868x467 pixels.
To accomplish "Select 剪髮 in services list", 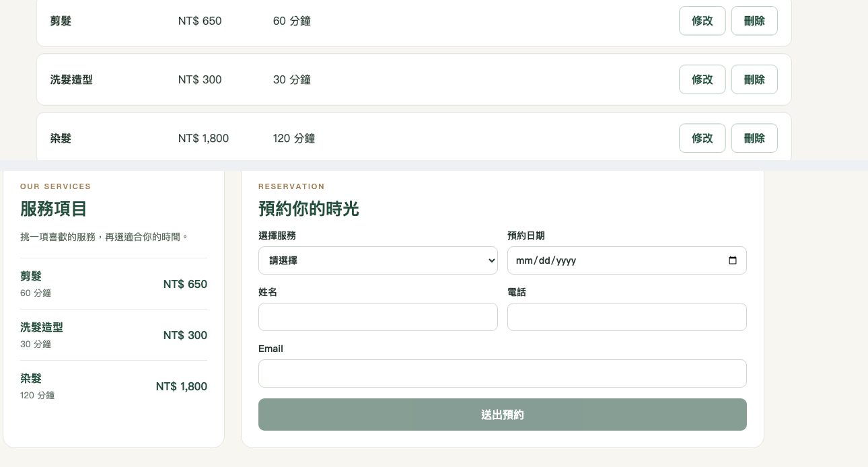I will tap(114, 284).
